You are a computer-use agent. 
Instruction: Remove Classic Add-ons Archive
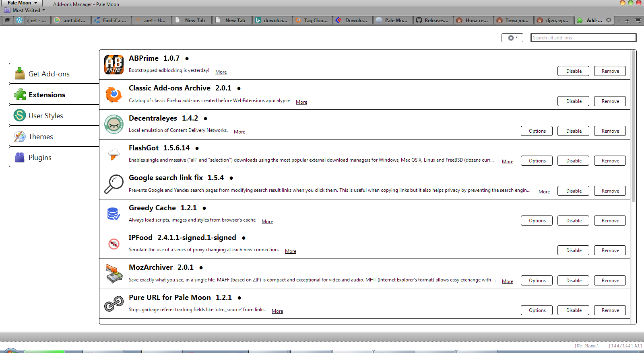(610, 101)
